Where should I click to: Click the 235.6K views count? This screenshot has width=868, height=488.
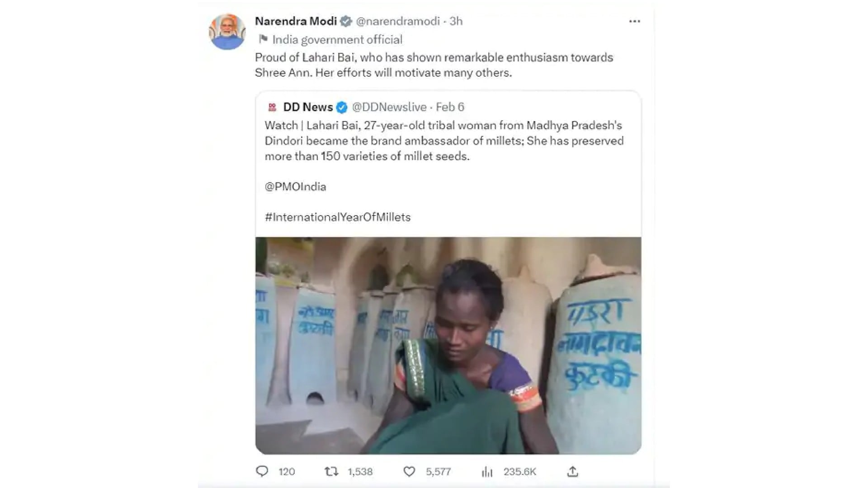(519, 471)
